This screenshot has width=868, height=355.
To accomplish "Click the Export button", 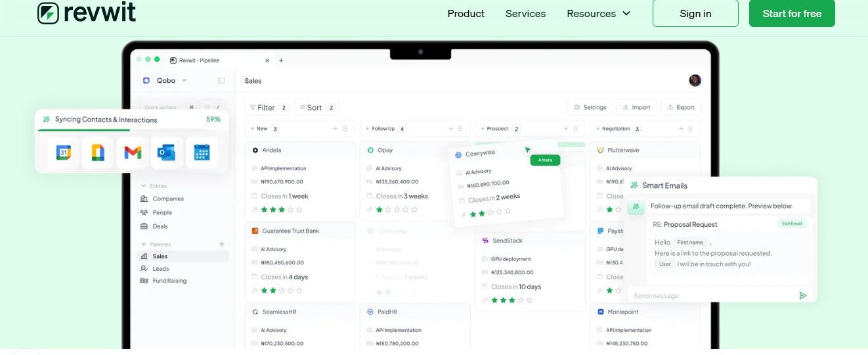I will coord(681,107).
